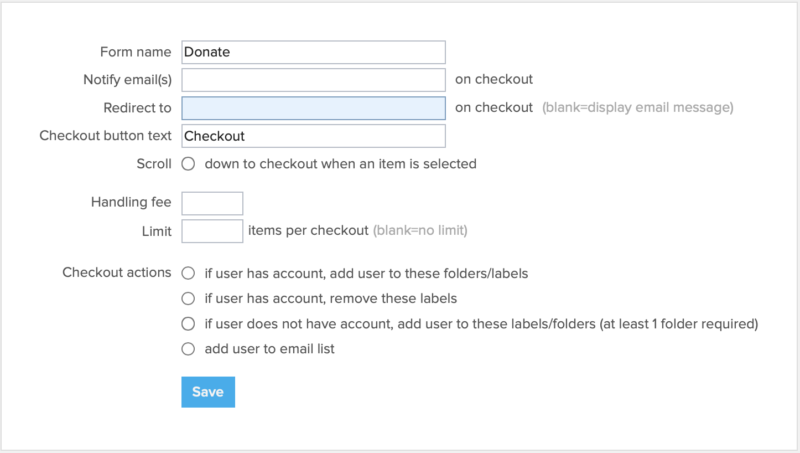Enable add user to these folders/labels option
800x453 pixels.
click(x=188, y=272)
